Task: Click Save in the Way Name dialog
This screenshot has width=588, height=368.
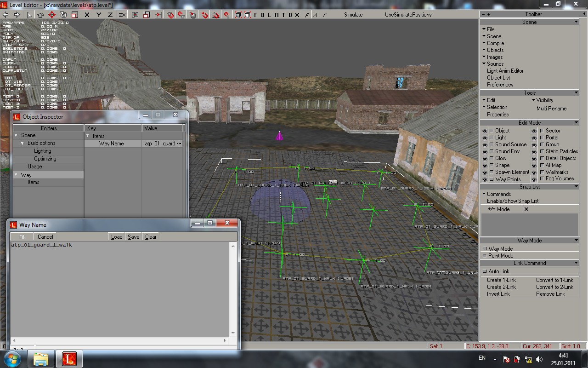Action: click(133, 237)
